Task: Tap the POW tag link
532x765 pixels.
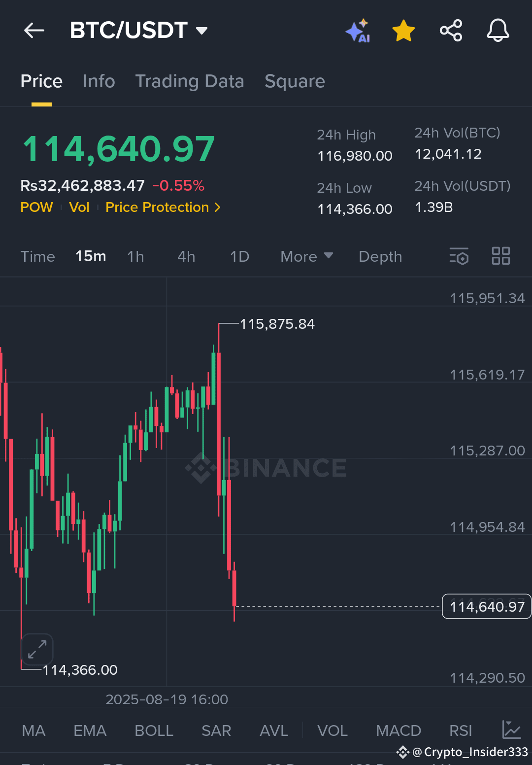Action: tap(36, 208)
